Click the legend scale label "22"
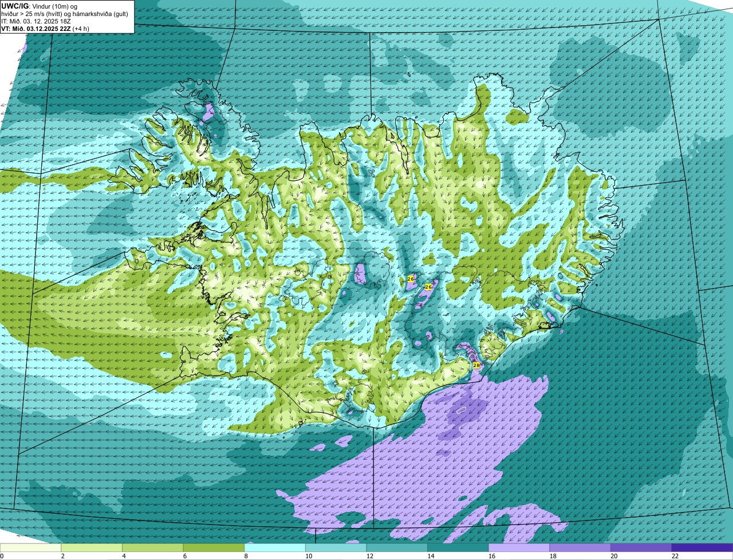Screen dimensions: 733x560 click(x=675, y=556)
